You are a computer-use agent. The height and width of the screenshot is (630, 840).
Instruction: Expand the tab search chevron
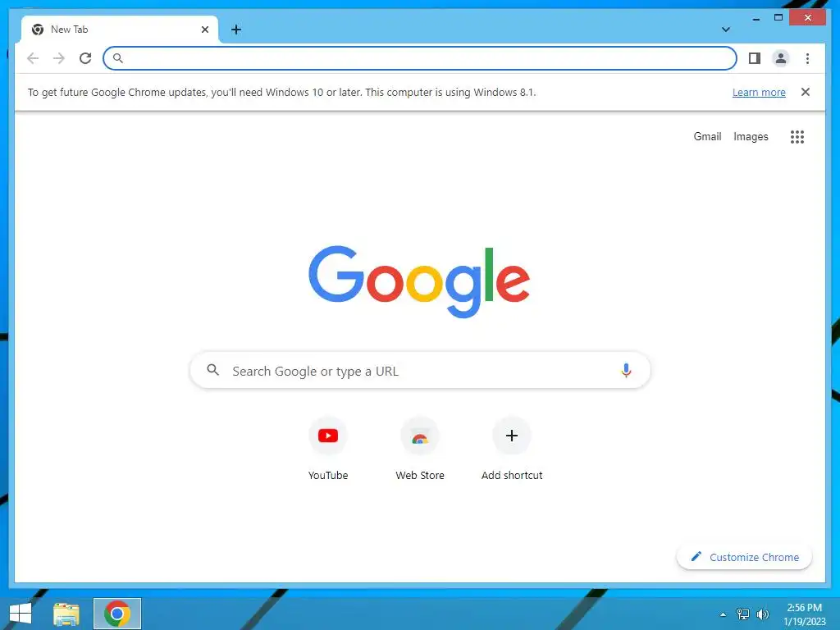726,30
